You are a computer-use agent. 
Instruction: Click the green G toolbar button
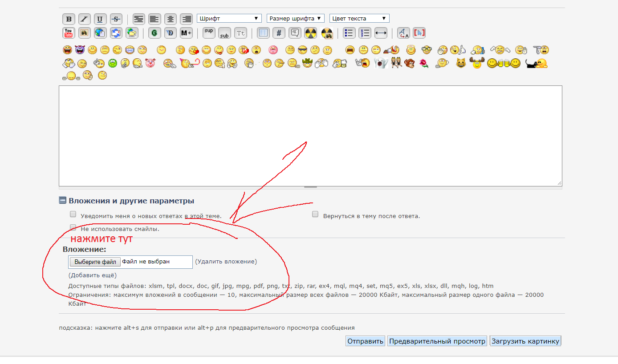click(154, 33)
